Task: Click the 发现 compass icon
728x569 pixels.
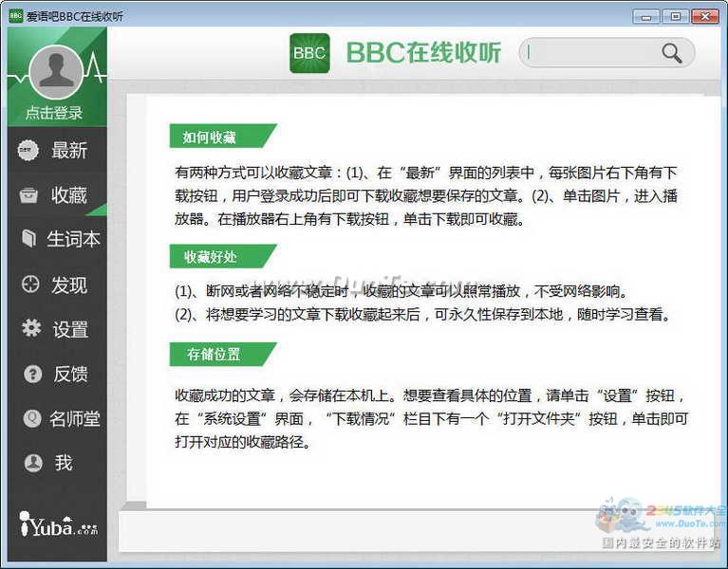Action: click(30, 284)
